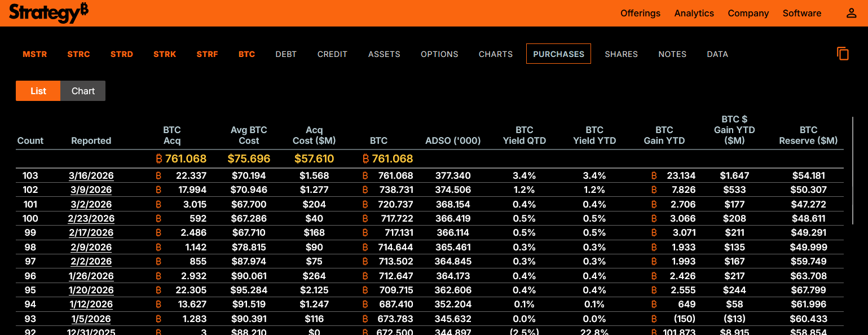This screenshot has height=335, width=868.
Task: Click the BTC Yield YTD column header
Action: (594, 135)
